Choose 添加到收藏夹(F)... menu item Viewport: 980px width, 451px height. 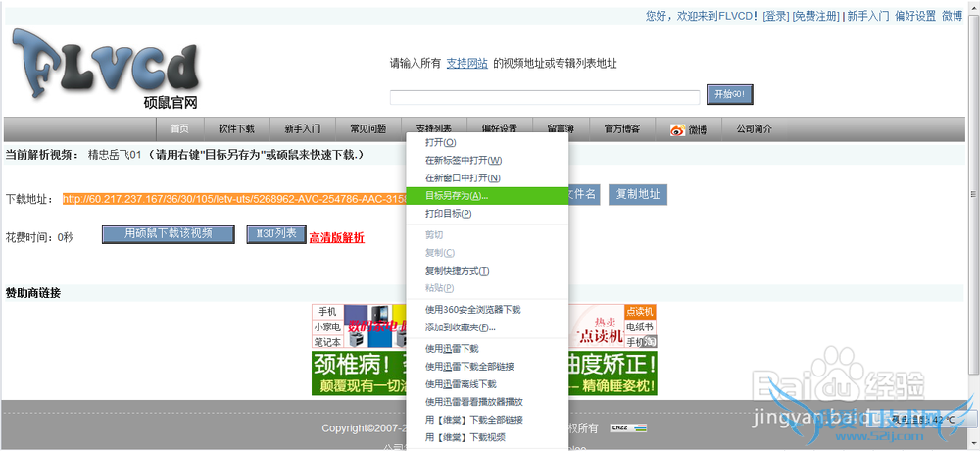tap(487, 327)
